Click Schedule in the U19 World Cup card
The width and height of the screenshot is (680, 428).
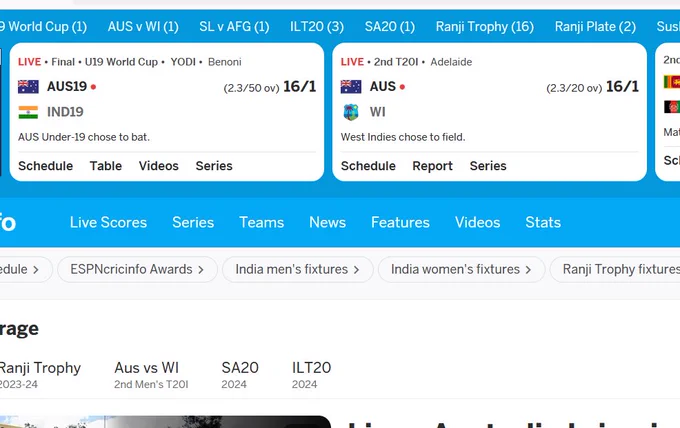tap(46, 166)
